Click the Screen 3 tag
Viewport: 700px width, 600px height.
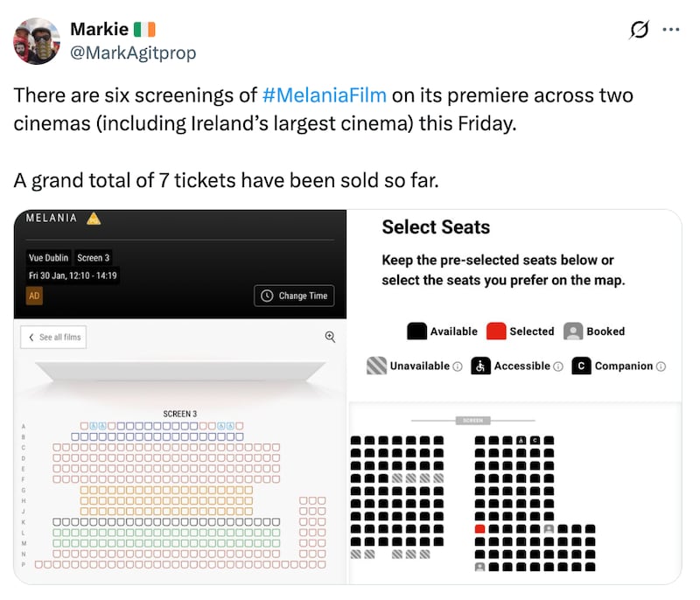94,258
